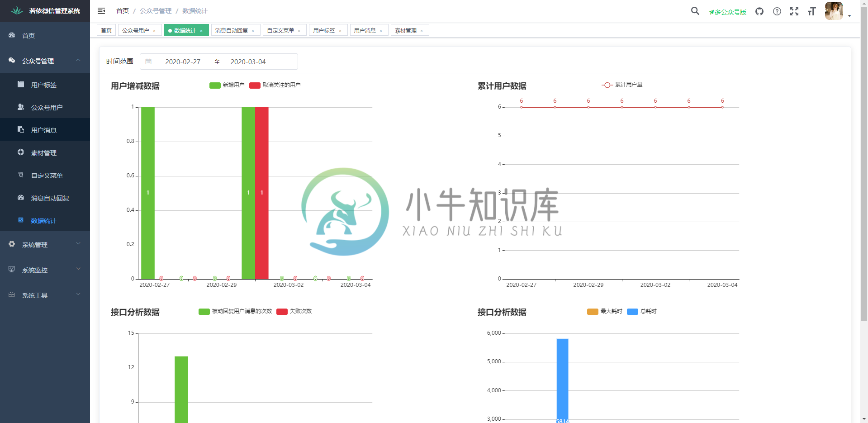868x423 pixels.
Task: Go to 首页 in the sidebar
Action: click(45, 35)
